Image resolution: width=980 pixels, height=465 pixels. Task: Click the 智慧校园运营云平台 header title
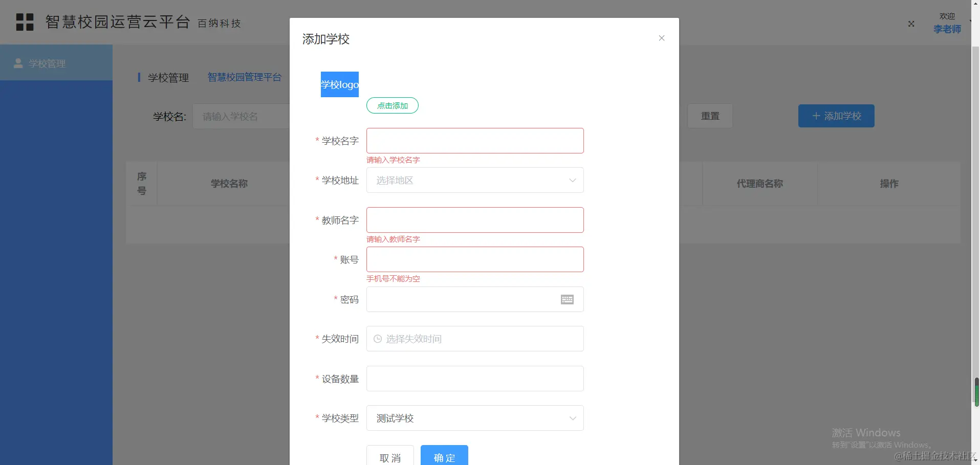click(118, 22)
